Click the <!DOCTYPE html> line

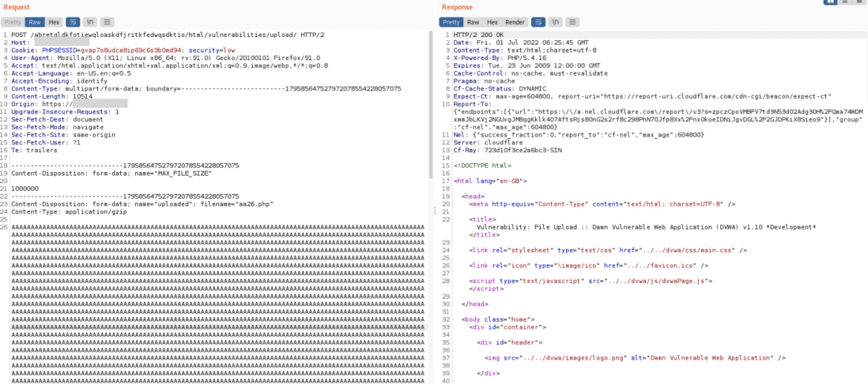click(483, 165)
